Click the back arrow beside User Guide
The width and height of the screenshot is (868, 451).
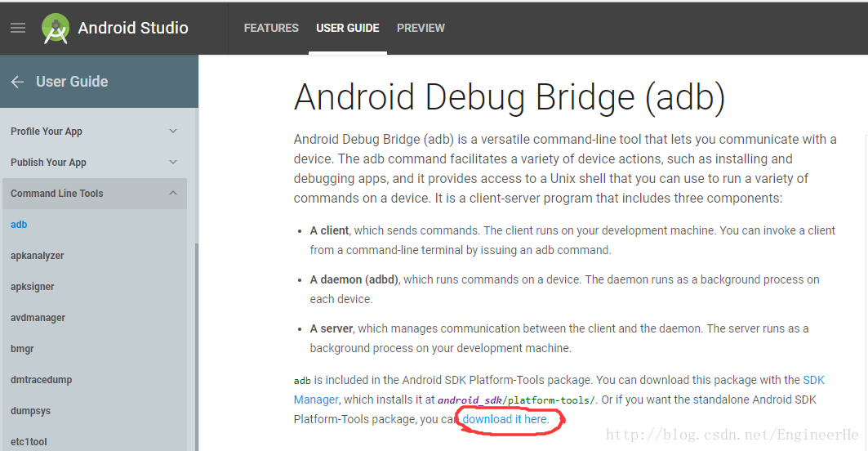pyautogui.click(x=17, y=82)
